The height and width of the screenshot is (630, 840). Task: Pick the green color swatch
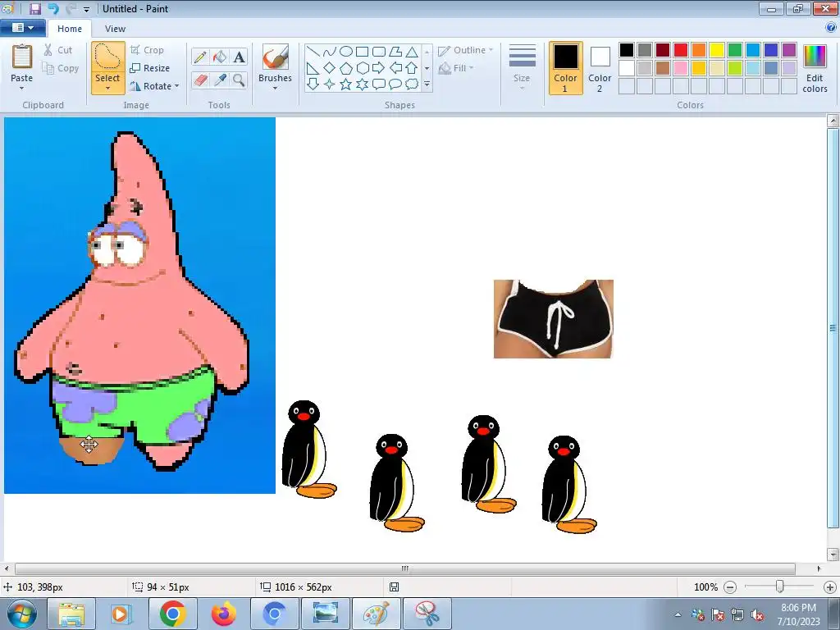(735, 50)
